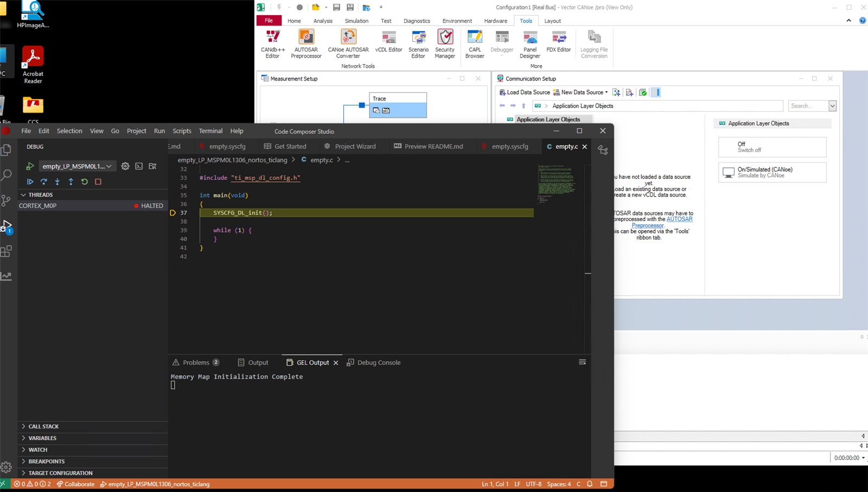Image resolution: width=868 pixels, height=492 pixels.
Task: Select the Off switch off option
Action: point(773,147)
